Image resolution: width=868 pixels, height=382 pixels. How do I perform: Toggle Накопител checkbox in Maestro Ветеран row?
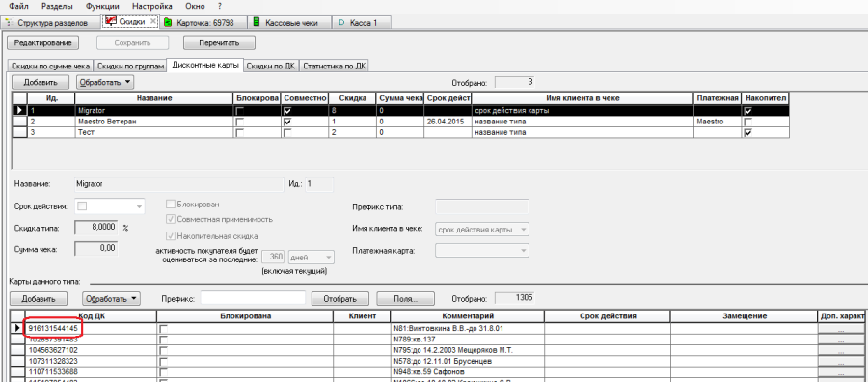click(x=749, y=122)
